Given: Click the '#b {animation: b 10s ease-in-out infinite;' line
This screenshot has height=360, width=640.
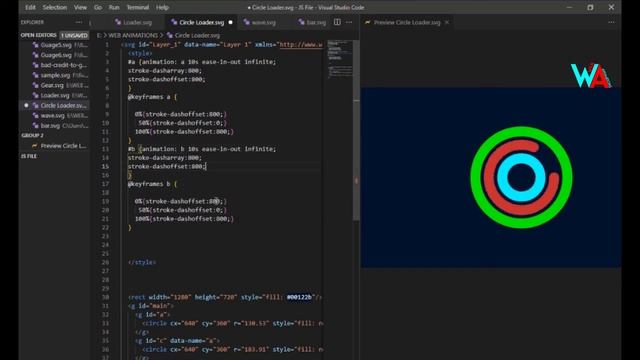Looking at the screenshot, I should (202, 149).
